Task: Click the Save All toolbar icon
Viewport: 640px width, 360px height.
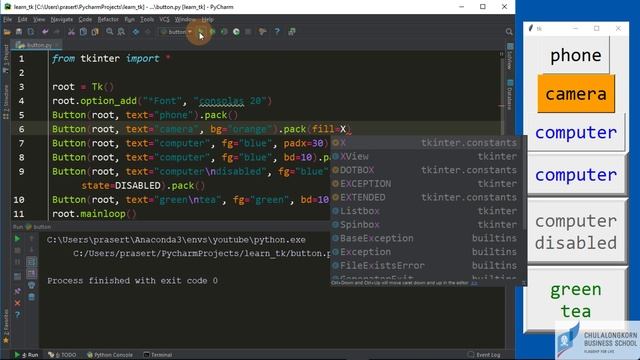Action: (x=19, y=32)
